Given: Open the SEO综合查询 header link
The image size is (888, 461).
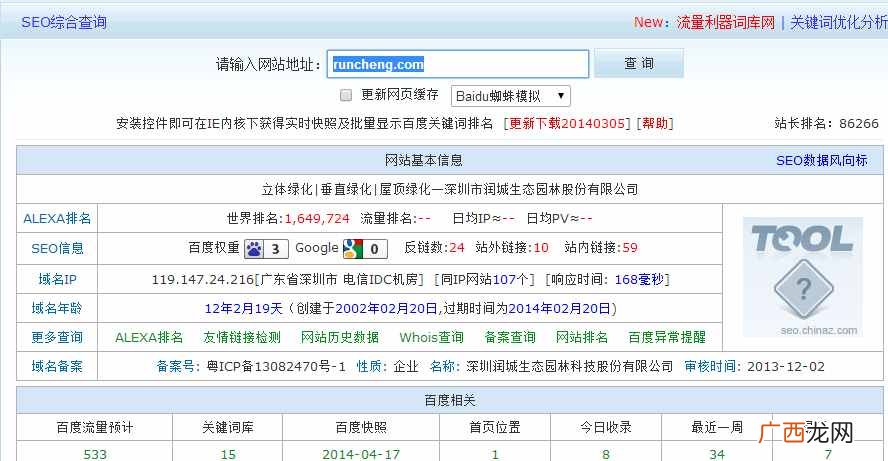Looking at the screenshot, I should pos(64,23).
